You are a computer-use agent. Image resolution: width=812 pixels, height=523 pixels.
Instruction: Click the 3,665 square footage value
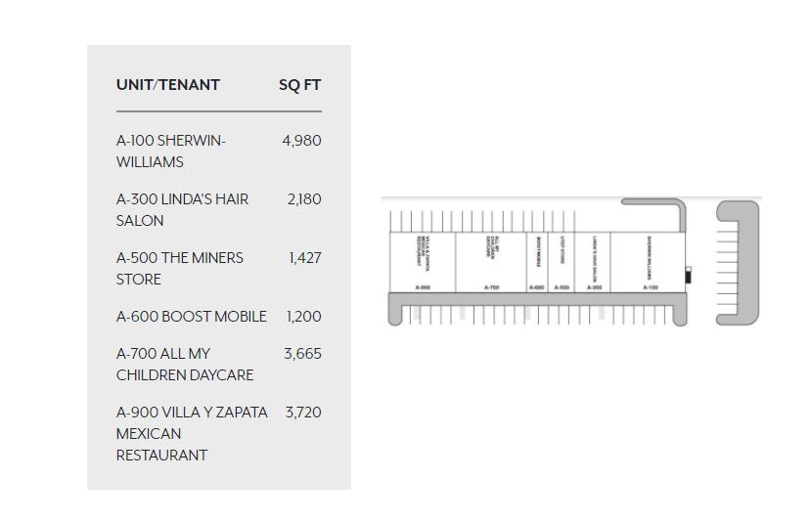coord(302,354)
